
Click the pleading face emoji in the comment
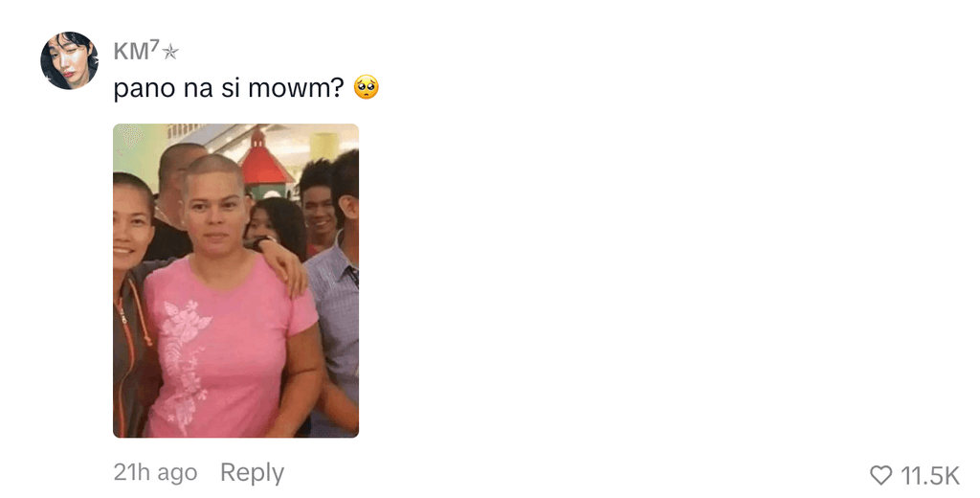(x=367, y=87)
